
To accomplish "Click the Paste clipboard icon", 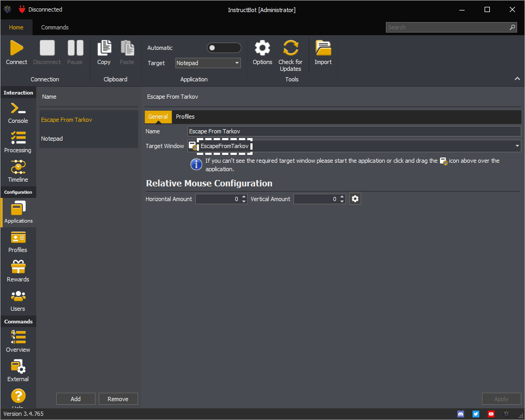I will click(x=127, y=48).
